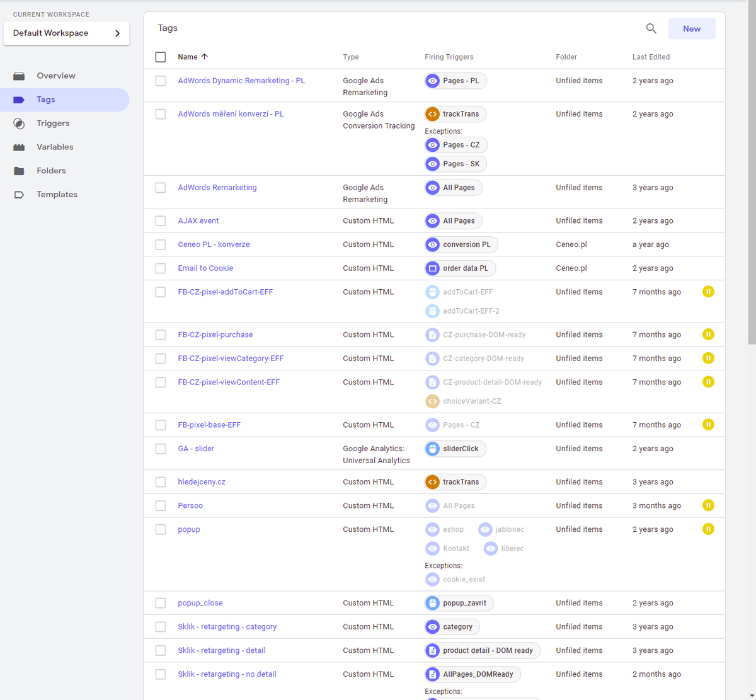The width and height of the screenshot is (756, 700).
Task: Open the Pages - PL trigger chip
Action: 455,81
